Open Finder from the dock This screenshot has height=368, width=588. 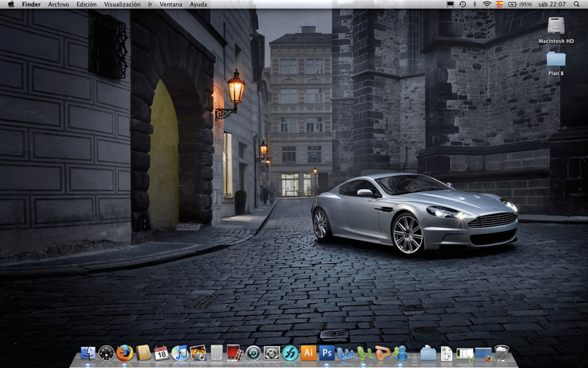(88, 353)
